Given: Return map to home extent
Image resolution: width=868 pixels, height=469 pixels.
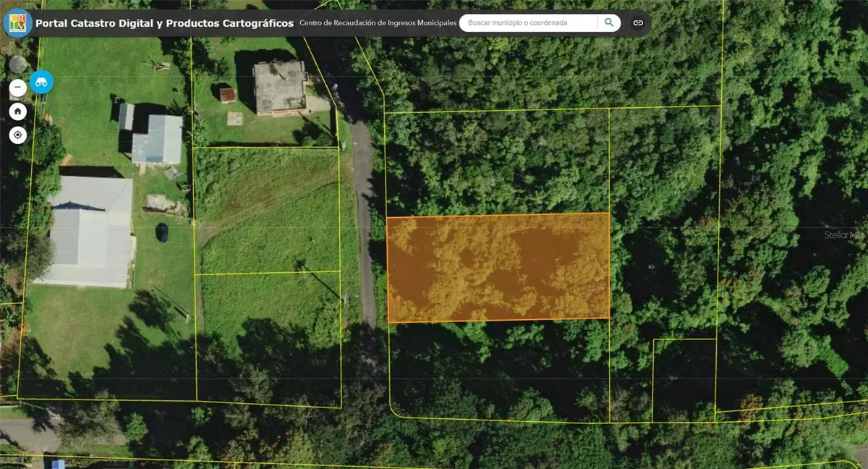Looking at the screenshot, I should [18, 111].
